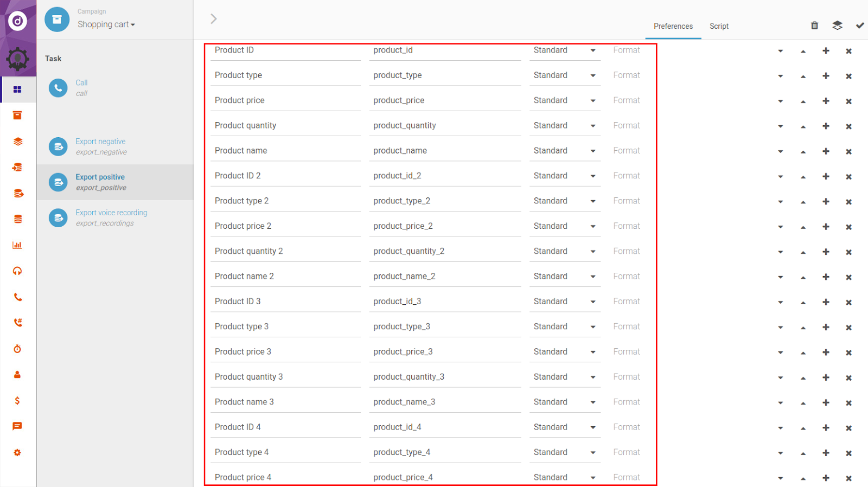Click the checkmark save icon
The height and width of the screenshot is (487, 868).
(x=860, y=25)
